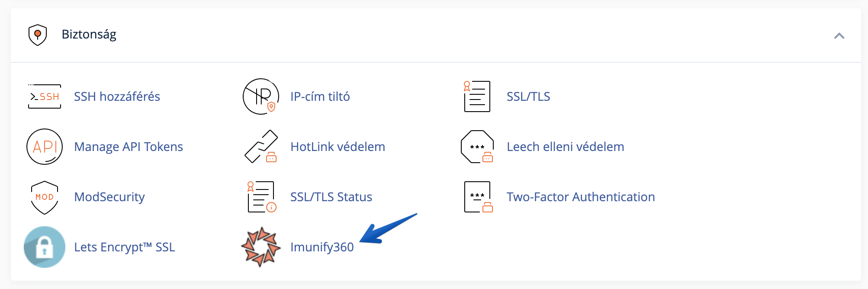
Task: Select the SSL/TLS certificate icon
Action: click(477, 96)
